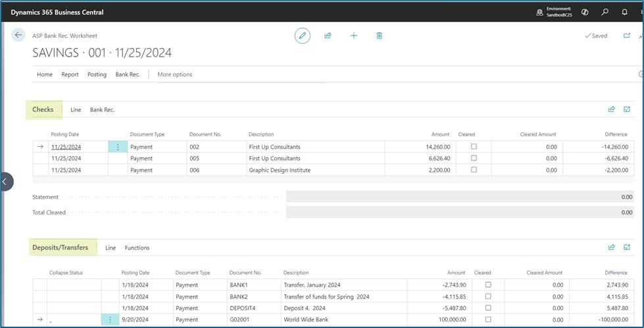Open row options menu for G02001 line
This screenshot has width=644, height=328.
point(110,319)
